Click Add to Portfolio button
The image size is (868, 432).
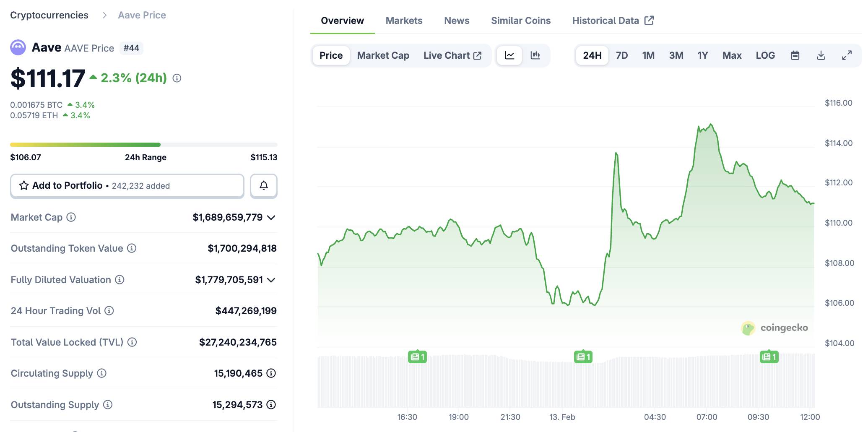127,185
